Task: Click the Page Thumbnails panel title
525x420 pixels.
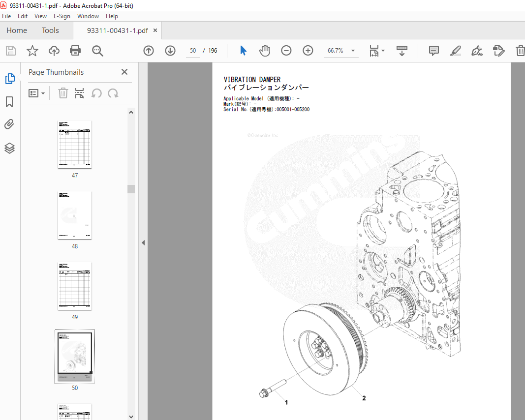Action: click(56, 72)
